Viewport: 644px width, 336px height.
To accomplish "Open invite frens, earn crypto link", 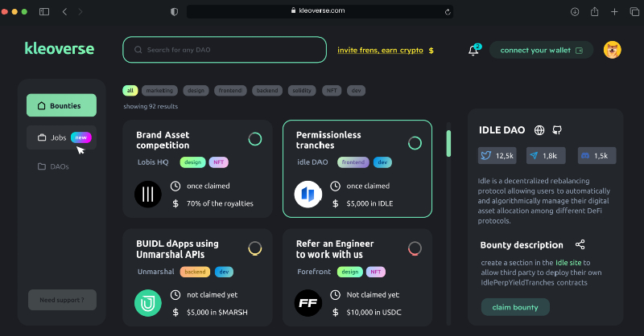I will coord(380,50).
